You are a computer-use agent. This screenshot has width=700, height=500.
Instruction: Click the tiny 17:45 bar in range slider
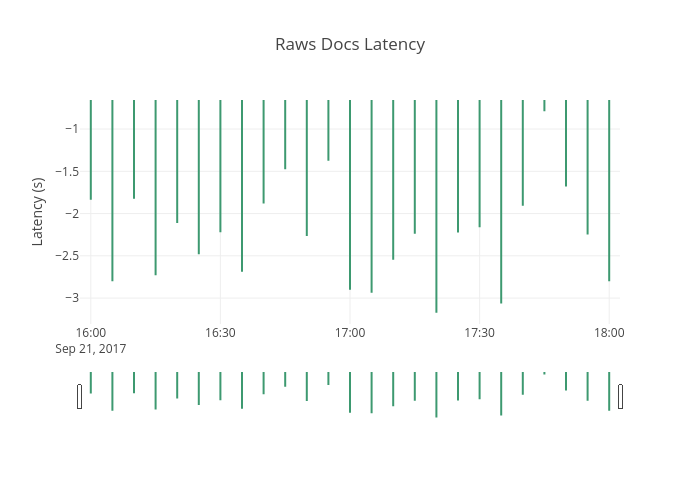pos(544,373)
